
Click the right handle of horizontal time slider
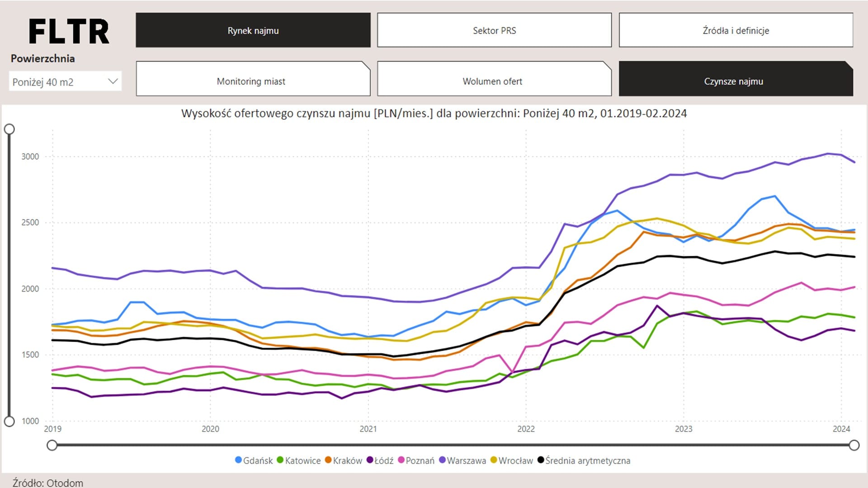(x=854, y=446)
